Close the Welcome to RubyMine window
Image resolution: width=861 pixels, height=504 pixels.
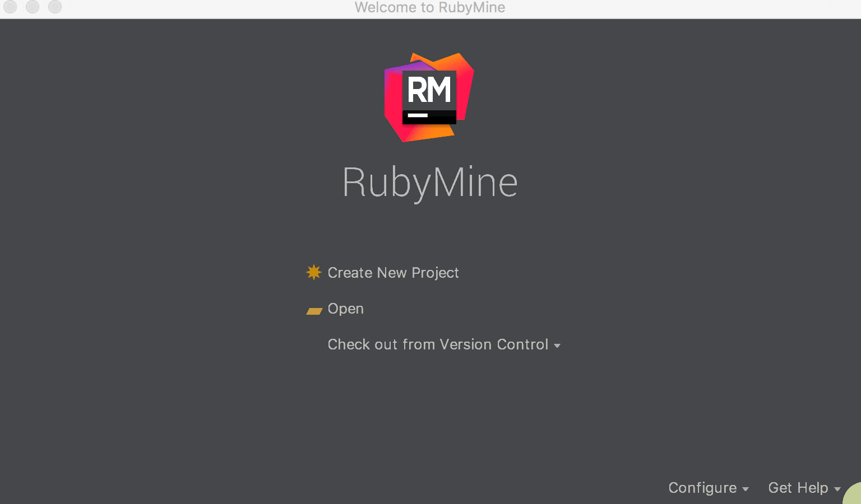(10, 7)
